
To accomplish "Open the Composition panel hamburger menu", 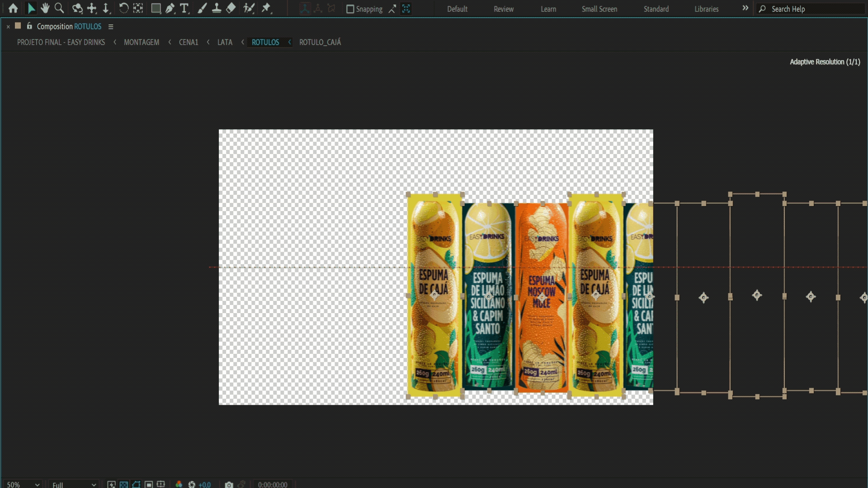I will (x=111, y=27).
